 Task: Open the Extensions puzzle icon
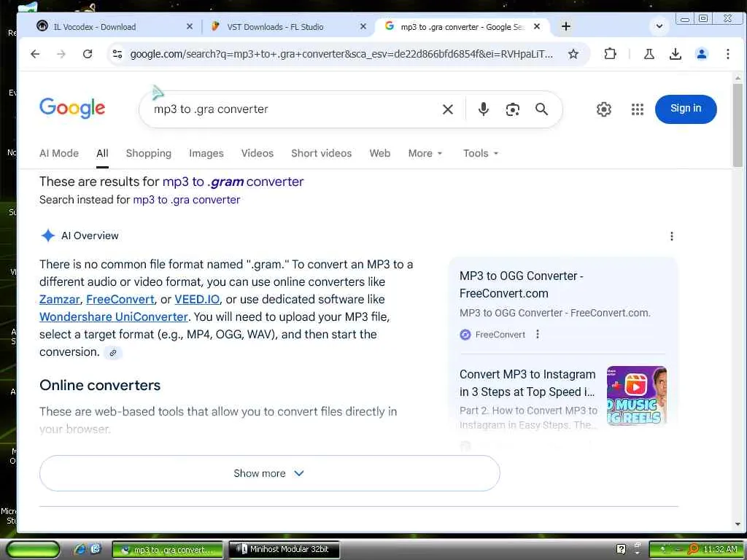click(x=610, y=54)
